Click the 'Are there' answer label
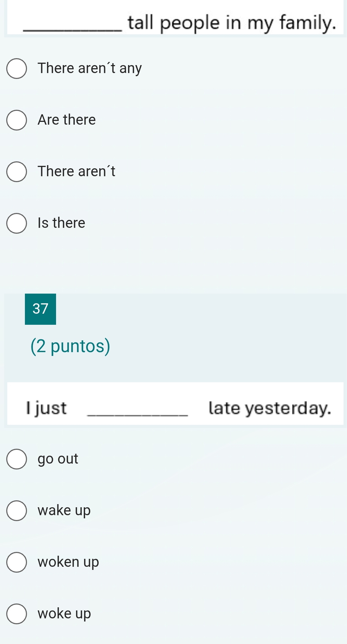 tap(66, 120)
